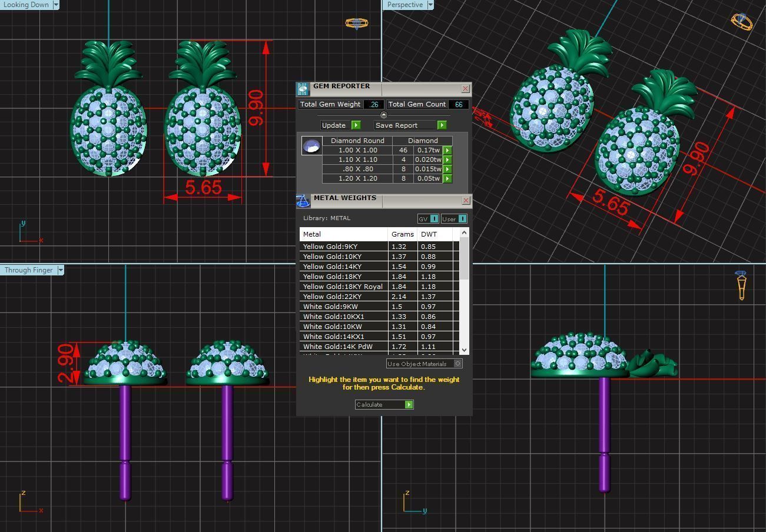Click the 0.020tw weight cell
The image size is (766, 532).
(428, 159)
